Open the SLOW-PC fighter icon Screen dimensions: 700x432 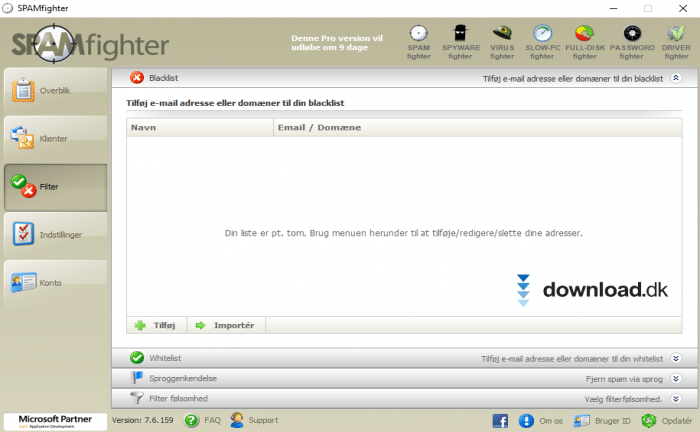coord(543,39)
